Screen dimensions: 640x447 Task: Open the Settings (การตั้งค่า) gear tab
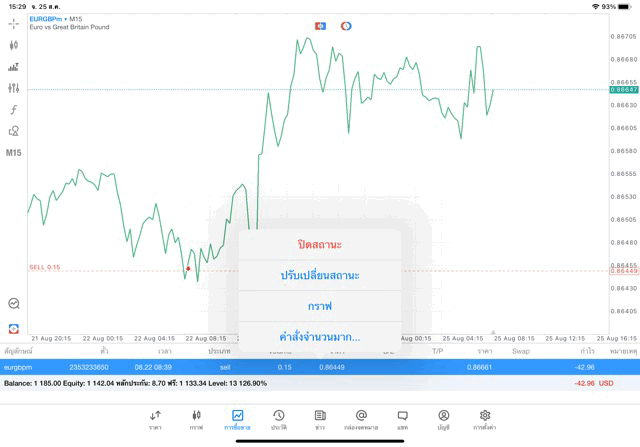485,419
